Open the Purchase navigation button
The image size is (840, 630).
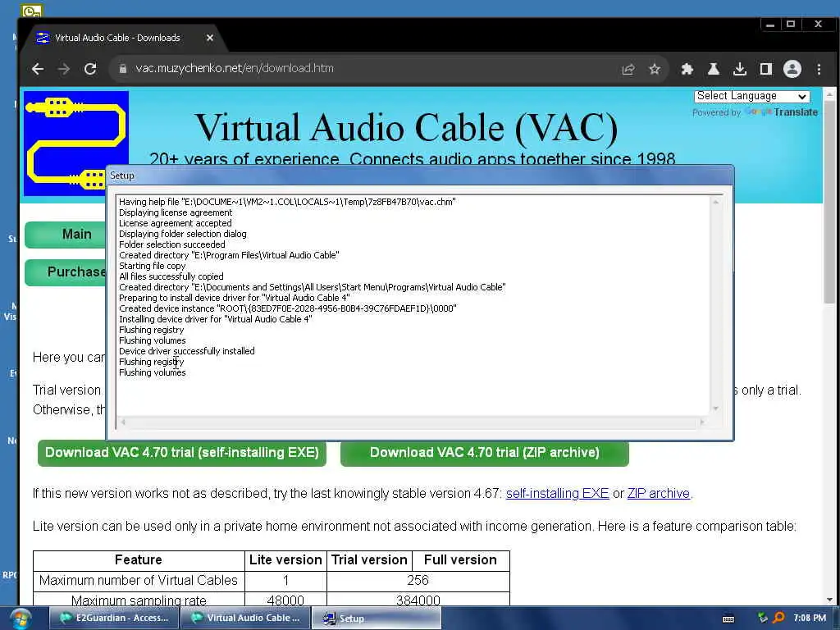pyautogui.click(x=66, y=272)
